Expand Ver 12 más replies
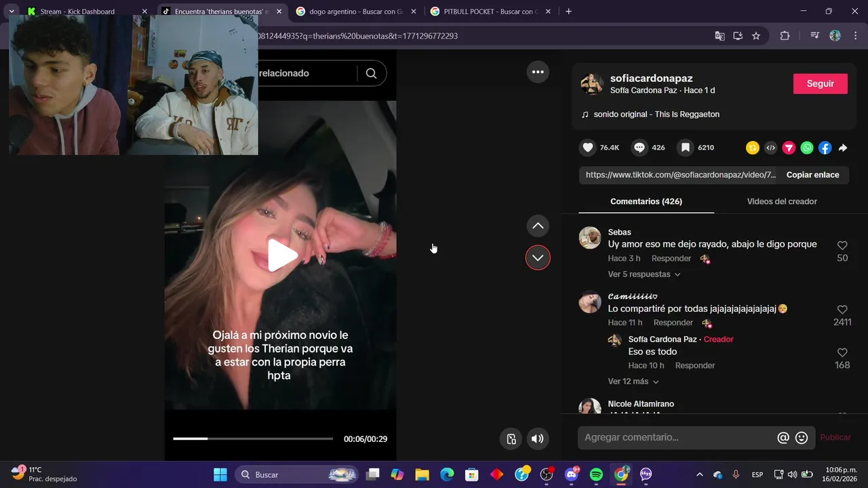The width and height of the screenshot is (868, 488). [633, 382]
